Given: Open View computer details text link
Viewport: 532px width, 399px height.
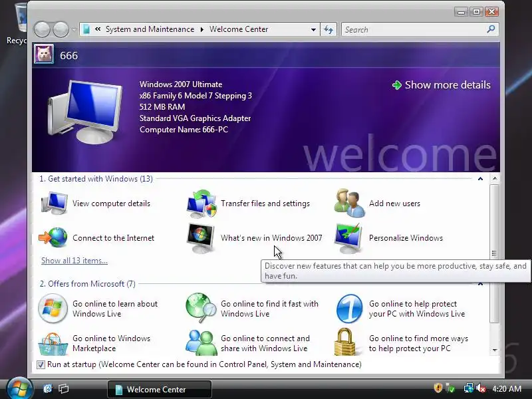Looking at the screenshot, I should pyautogui.click(x=111, y=203).
